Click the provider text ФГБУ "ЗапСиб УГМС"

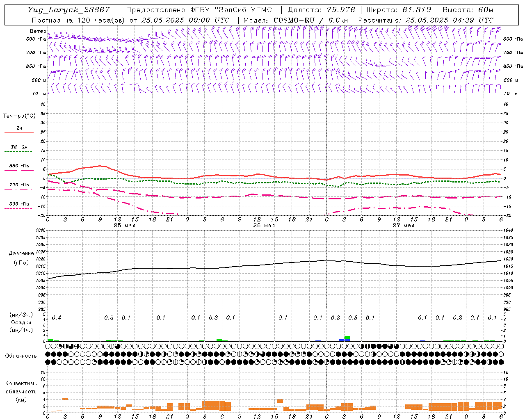(233, 10)
